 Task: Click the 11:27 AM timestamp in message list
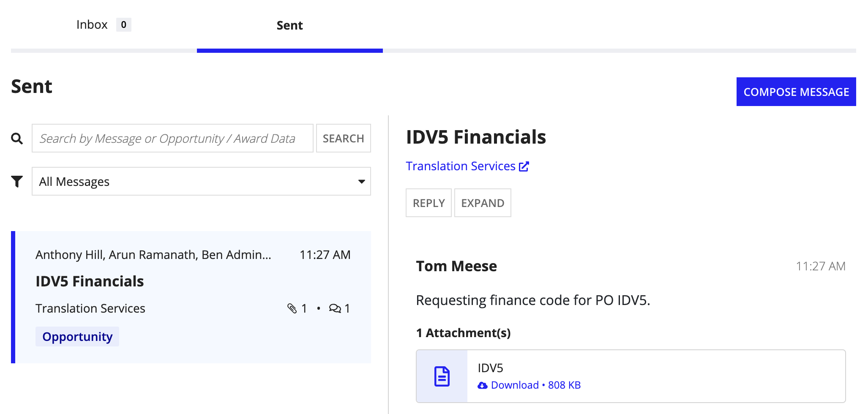click(x=325, y=255)
